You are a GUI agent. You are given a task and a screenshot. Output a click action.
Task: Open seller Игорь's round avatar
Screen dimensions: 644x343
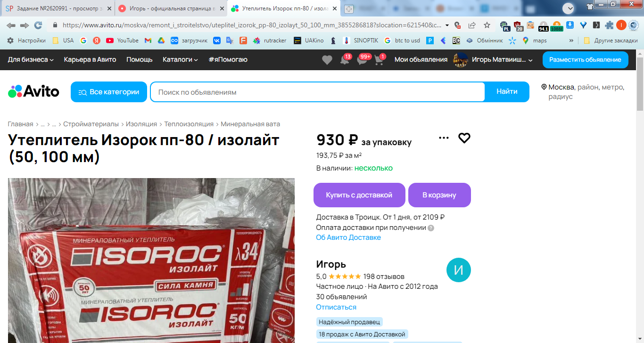pyautogui.click(x=458, y=270)
